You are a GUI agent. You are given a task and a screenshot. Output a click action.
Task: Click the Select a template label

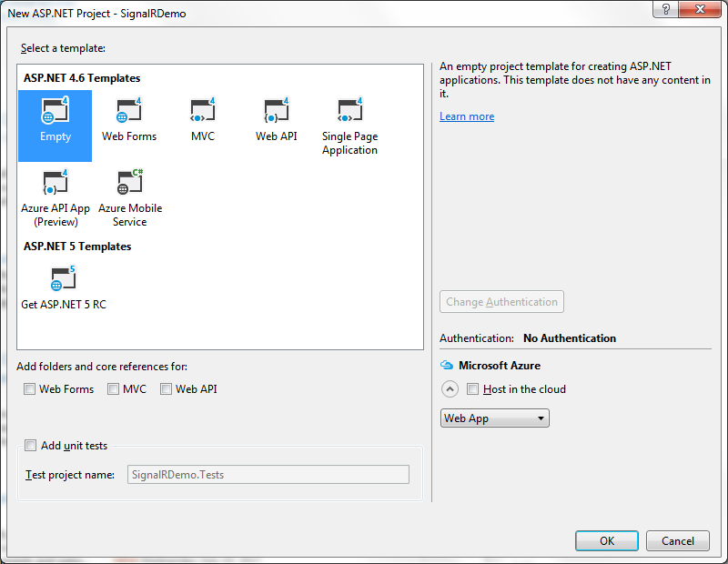click(x=63, y=48)
